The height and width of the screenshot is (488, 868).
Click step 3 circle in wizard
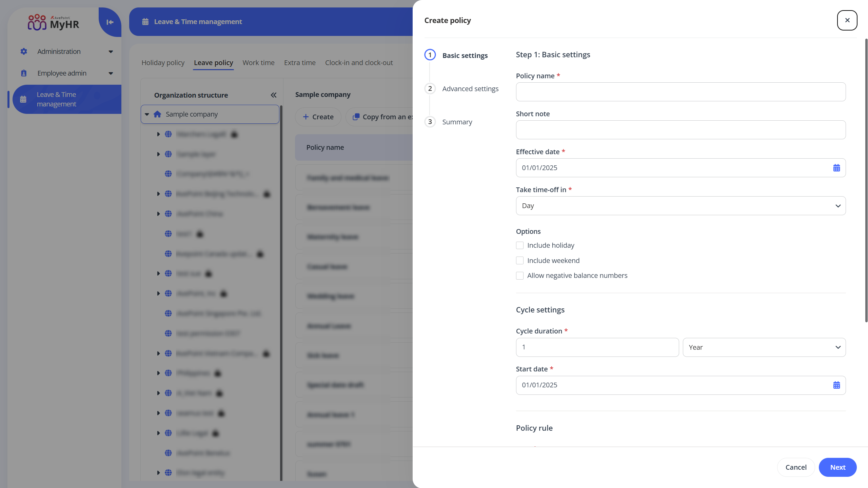(430, 122)
